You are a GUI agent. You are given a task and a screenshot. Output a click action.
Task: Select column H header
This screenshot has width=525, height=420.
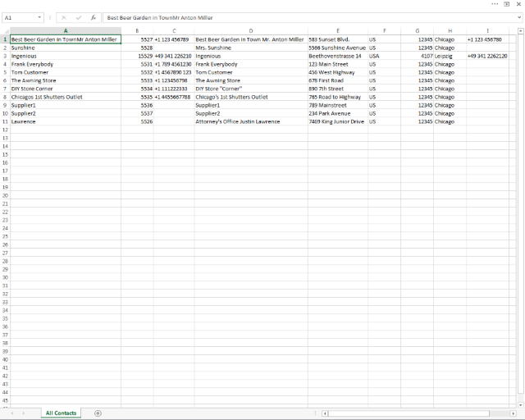(450, 31)
